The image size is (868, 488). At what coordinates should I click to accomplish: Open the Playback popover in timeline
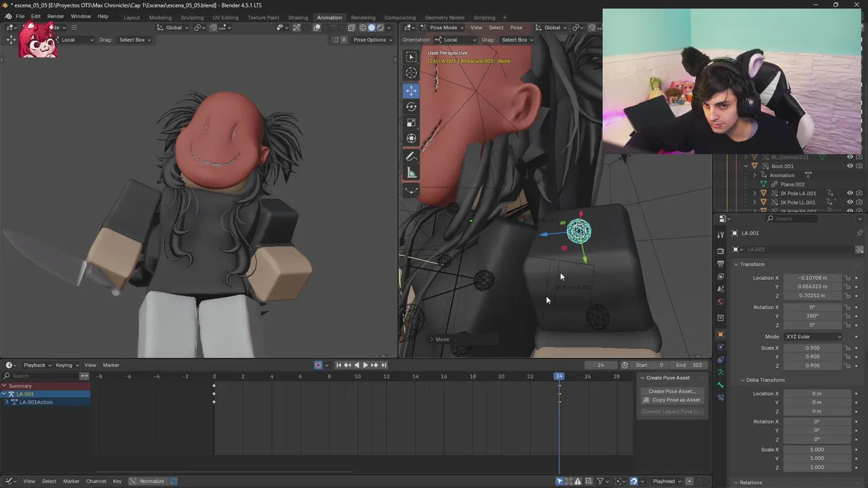(37, 365)
